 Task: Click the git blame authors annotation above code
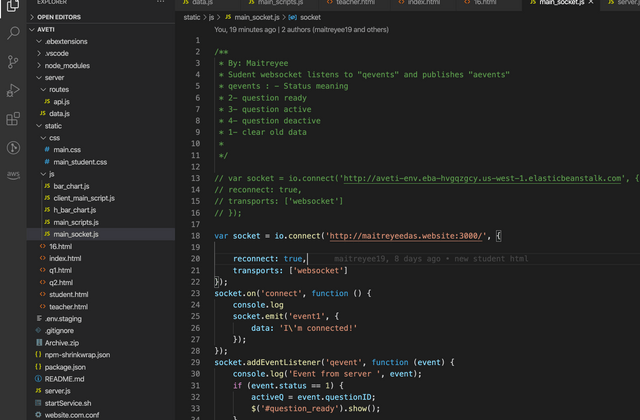(301, 29)
